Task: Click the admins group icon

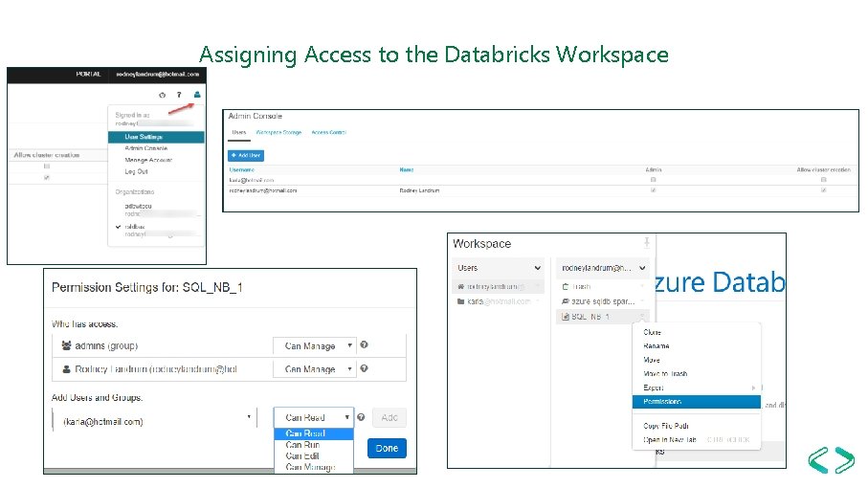Action: tap(66, 345)
